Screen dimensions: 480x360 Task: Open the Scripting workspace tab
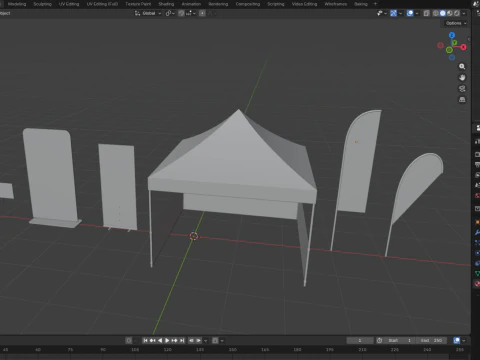coord(276,4)
